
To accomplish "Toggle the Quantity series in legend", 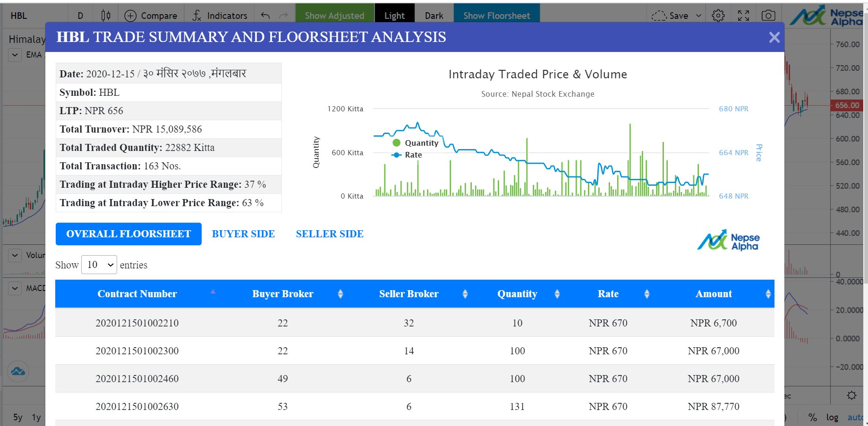I will [x=416, y=143].
